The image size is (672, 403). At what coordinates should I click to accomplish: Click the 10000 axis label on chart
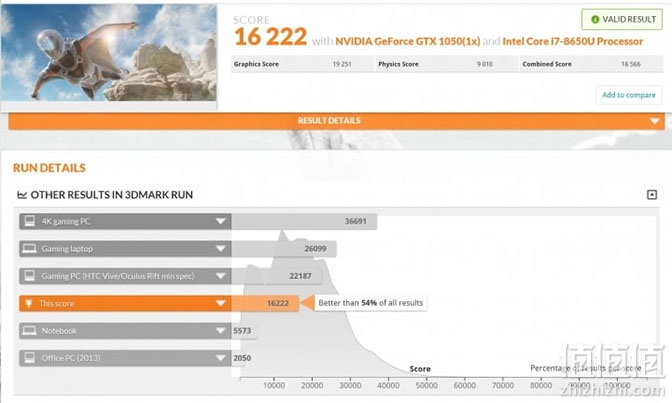pyautogui.click(x=274, y=385)
